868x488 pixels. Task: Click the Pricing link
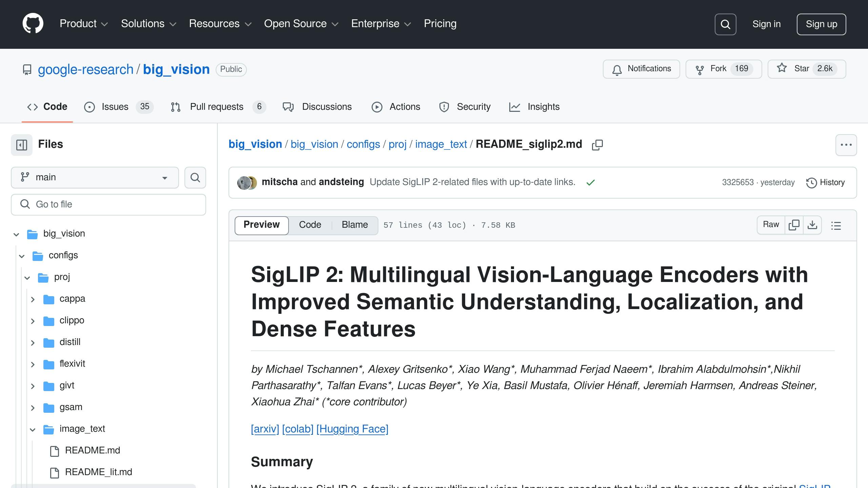440,24
